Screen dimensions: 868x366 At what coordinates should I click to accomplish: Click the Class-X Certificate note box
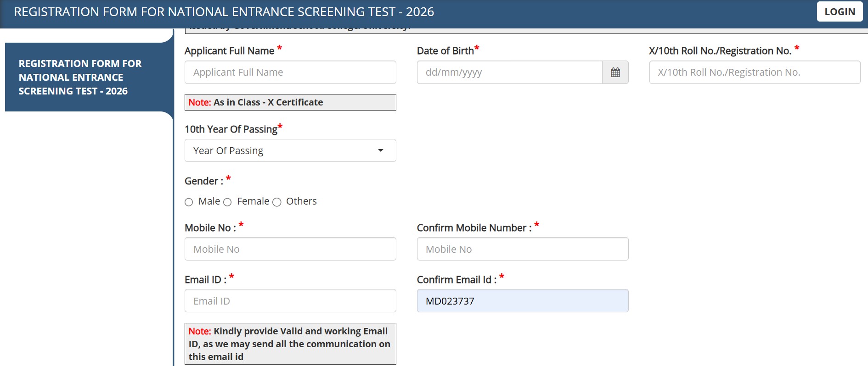(290, 102)
